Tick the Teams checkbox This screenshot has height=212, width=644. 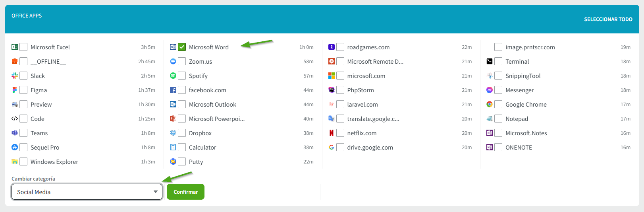pyautogui.click(x=23, y=133)
